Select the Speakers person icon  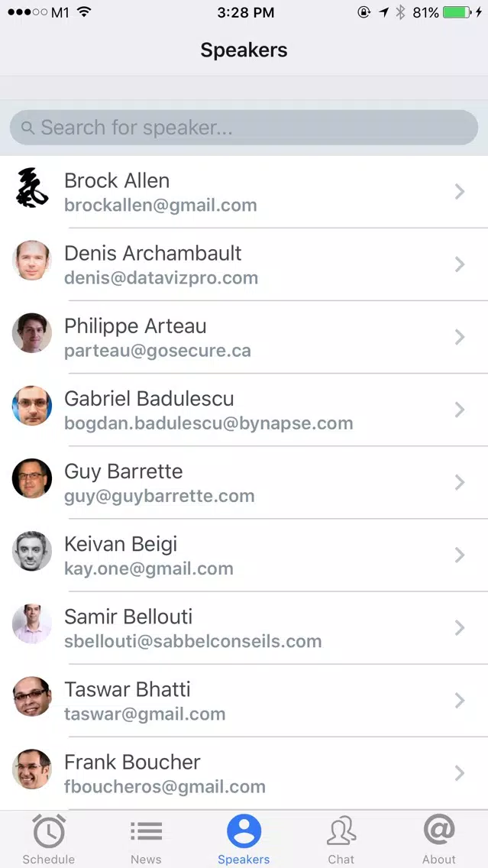(x=244, y=831)
